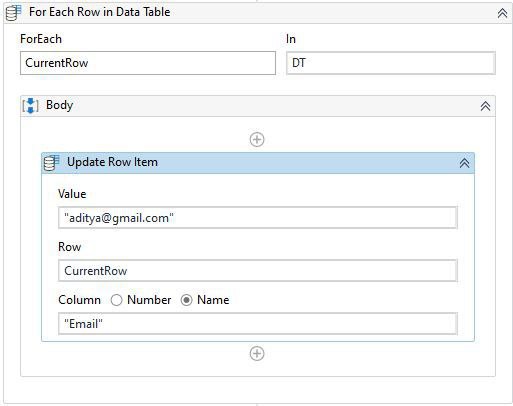Image resolution: width=513 pixels, height=406 pixels.
Task: Edit the Value field with aditya@gmail.com
Action: [258, 218]
